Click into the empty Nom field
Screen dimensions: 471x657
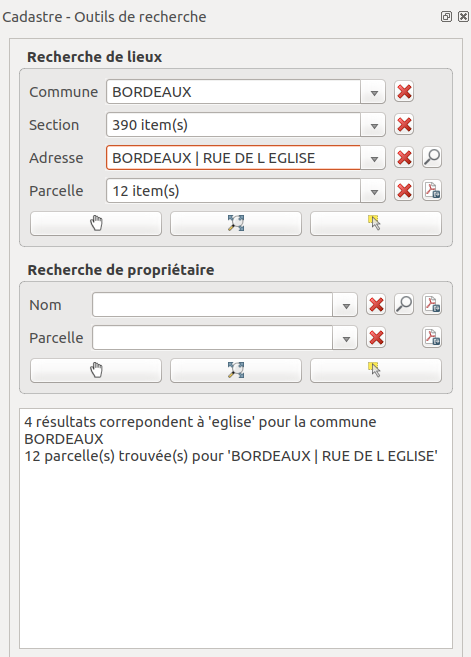click(212, 305)
